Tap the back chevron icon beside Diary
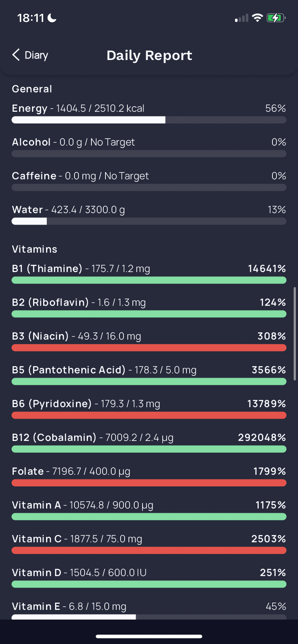Viewport: 298px width, 644px height. 16,55
